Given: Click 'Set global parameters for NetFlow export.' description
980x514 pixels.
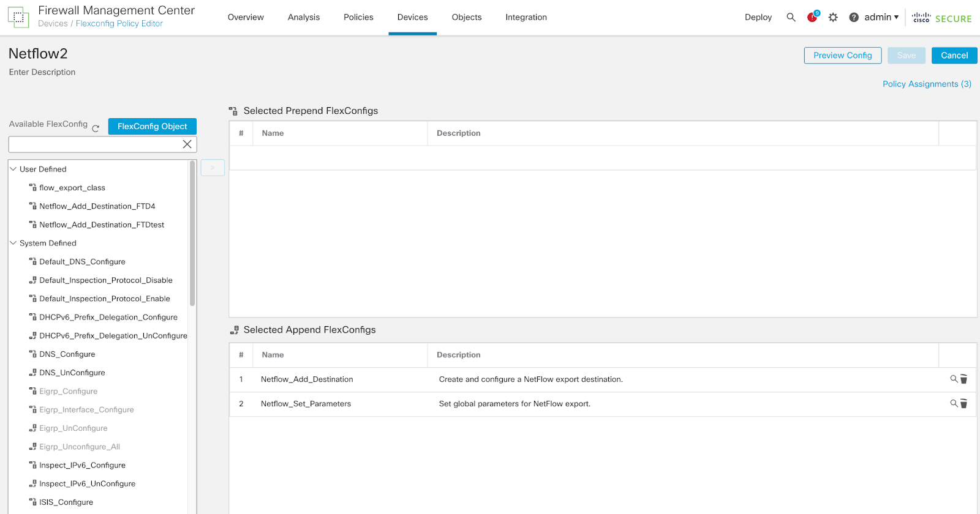Looking at the screenshot, I should coord(514,404).
